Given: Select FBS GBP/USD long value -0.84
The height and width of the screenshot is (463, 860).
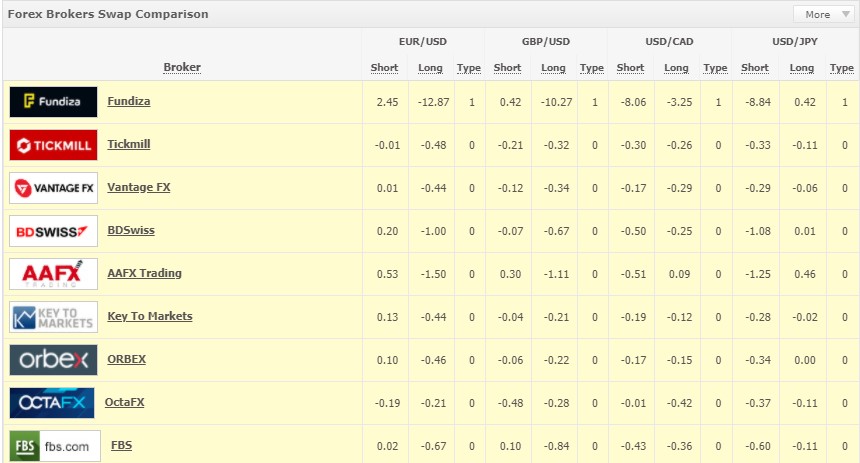Looking at the screenshot, I should coord(556,446).
